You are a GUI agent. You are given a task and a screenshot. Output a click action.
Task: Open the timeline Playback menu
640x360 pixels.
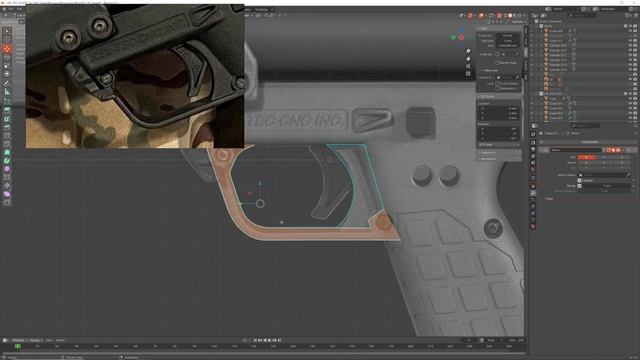click(x=18, y=340)
